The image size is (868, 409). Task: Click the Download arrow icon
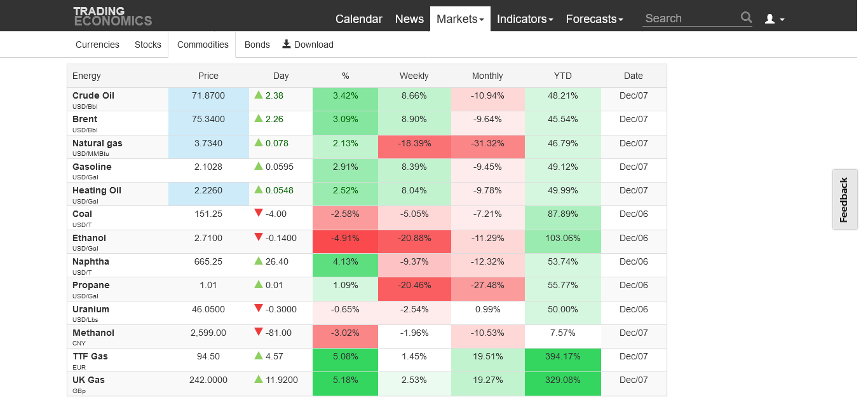point(287,44)
